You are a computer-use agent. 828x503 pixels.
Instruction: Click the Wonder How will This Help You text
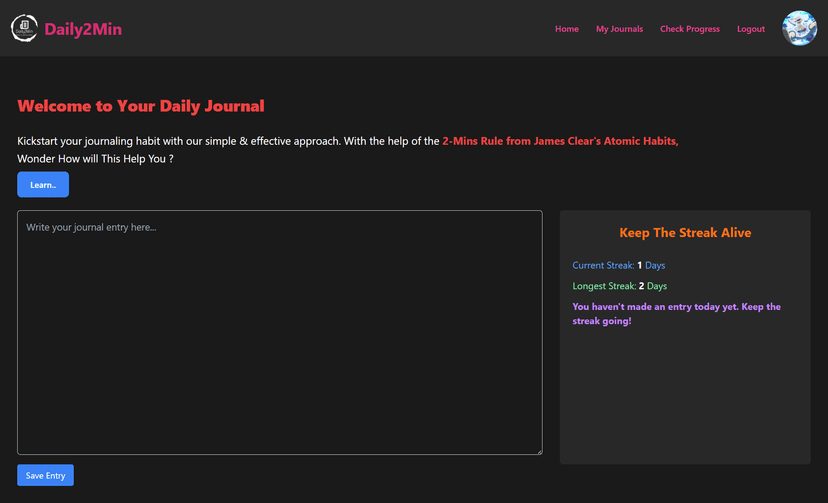95,158
